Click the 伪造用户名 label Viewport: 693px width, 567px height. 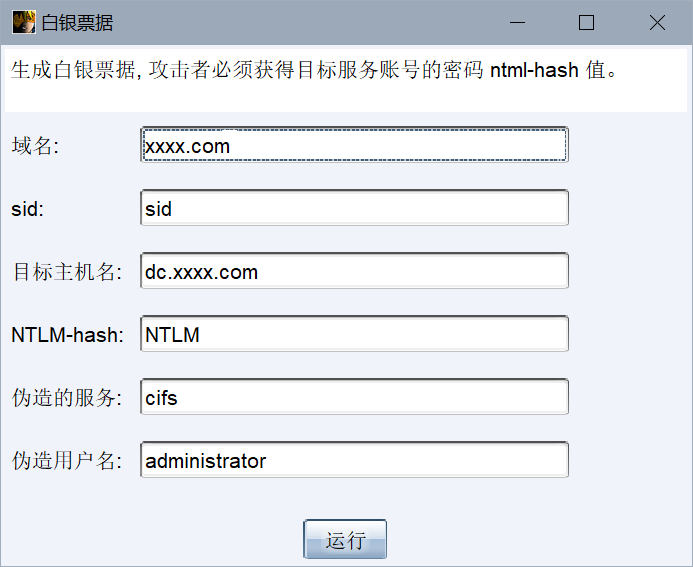pos(66,461)
